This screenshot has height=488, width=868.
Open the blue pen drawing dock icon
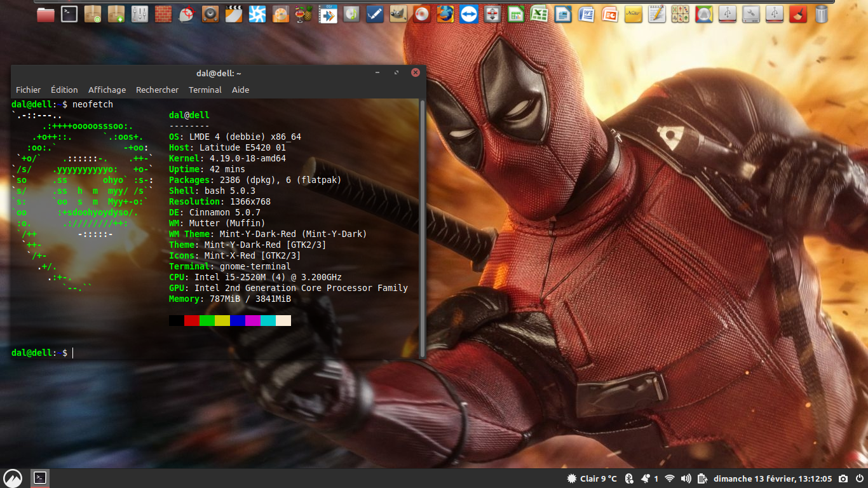tap(375, 14)
